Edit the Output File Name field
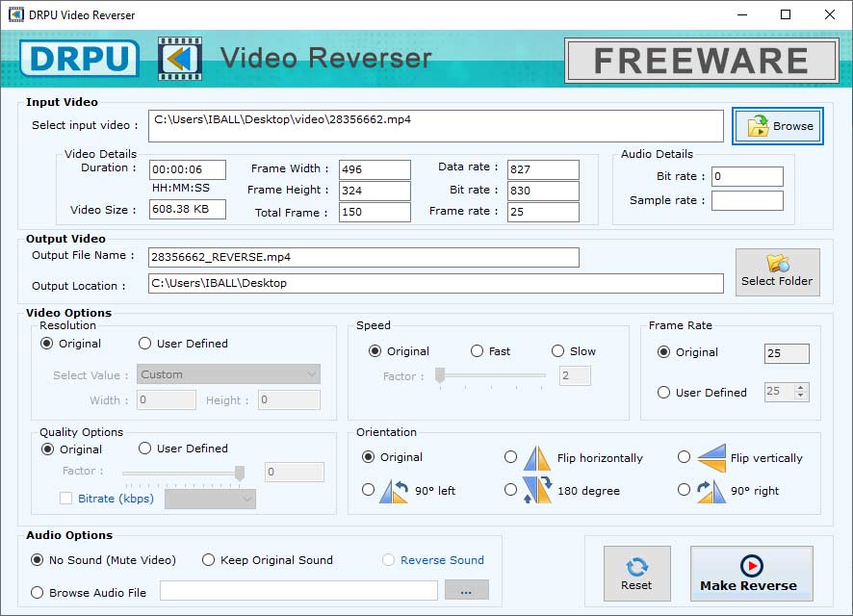The image size is (853, 616). click(x=363, y=257)
